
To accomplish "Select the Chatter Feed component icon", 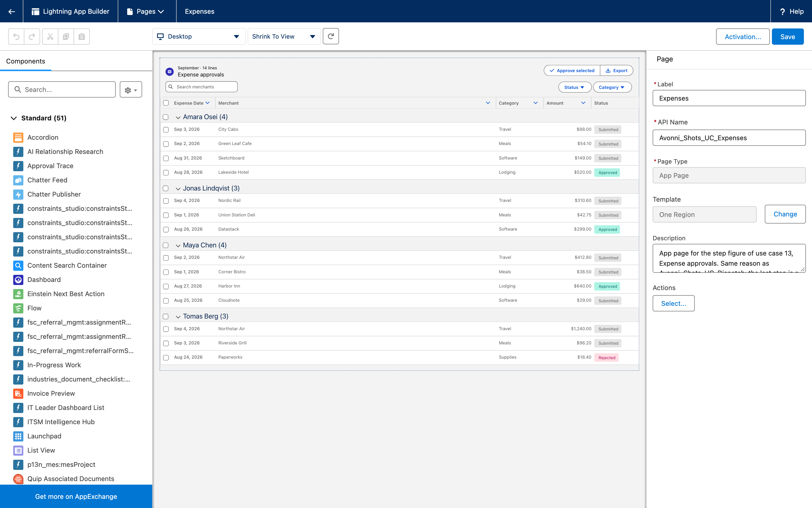I will (x=18, y=180).
